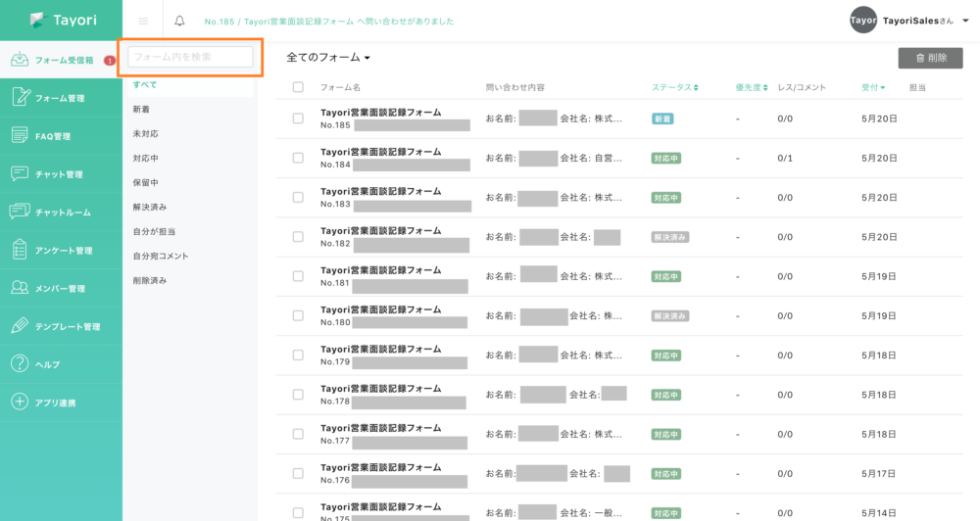980x521 pixels.
Task: Toggle the hamburger menu icon
Action: (143, 22)
